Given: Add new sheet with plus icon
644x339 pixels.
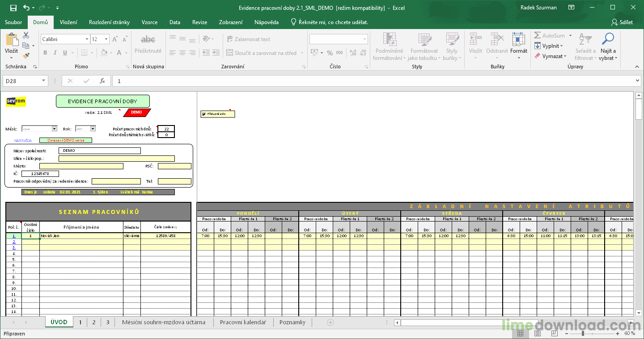Looking at the screenshot, I should (330, 322).
